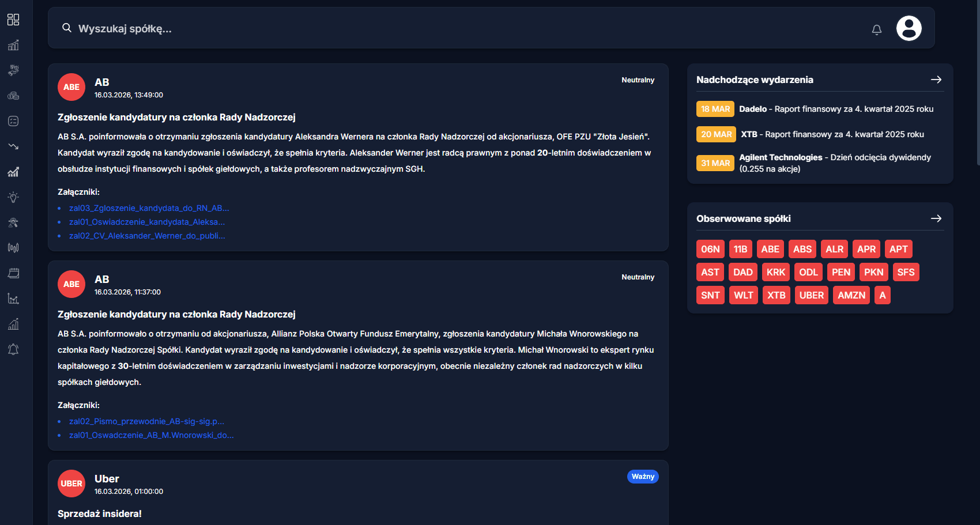
Task: Open the dashboard grid icon in sidebar
Action: point(13,20)
